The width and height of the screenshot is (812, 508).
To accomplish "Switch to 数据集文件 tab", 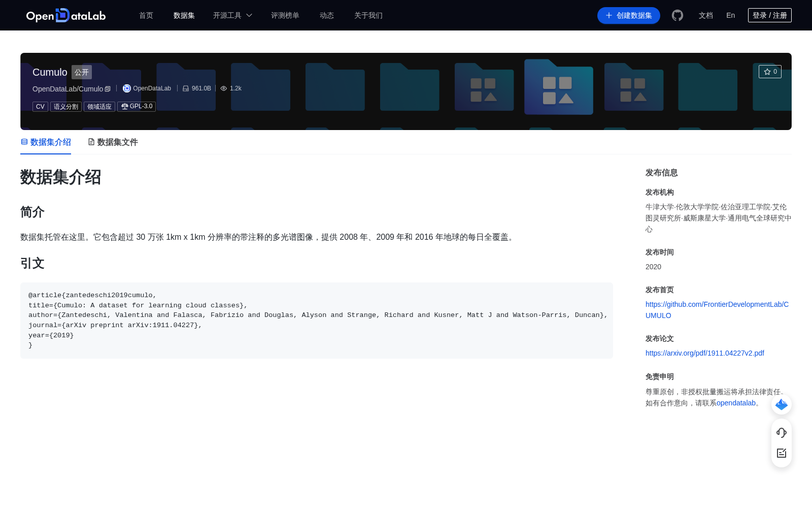I will pyautogui.click(x=113, y=142).
